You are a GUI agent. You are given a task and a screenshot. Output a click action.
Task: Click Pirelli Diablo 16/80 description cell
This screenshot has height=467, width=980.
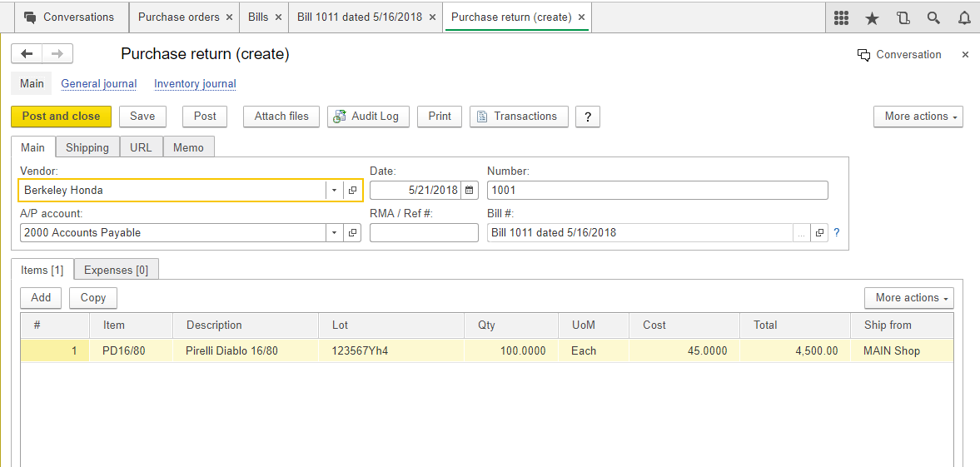coord(246,350)
